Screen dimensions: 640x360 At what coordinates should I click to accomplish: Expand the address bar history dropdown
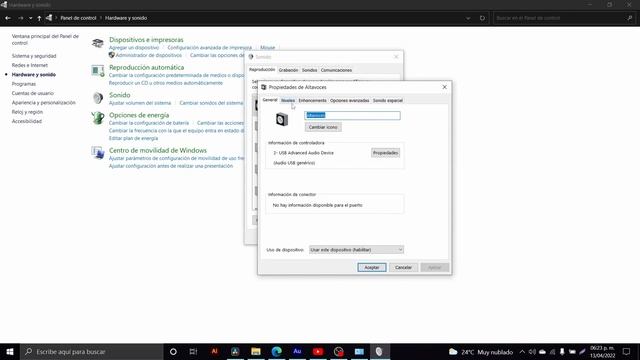pos(468,18)
